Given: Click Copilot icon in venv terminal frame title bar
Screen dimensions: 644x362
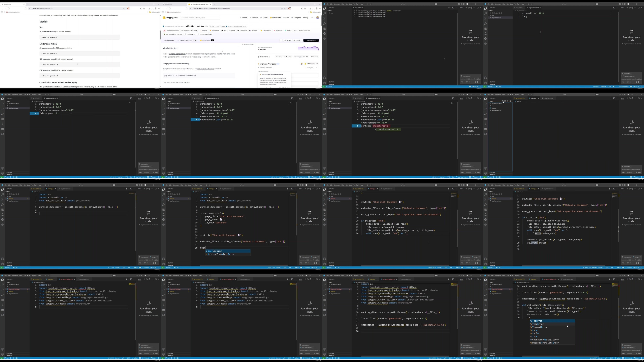Looking at the screenshot, I should point(436,4).
